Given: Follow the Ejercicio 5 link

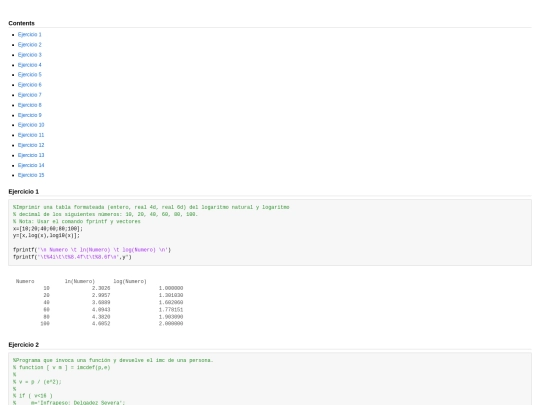Looking at the screenshot, I should pyautogui.click(x=30, y=74).
